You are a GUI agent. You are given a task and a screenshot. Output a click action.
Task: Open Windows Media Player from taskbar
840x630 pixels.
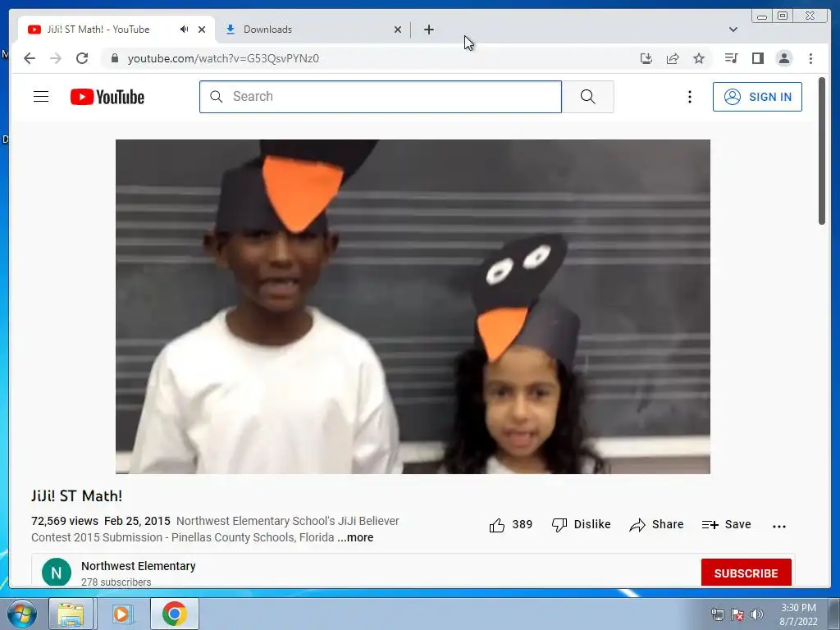(121, 614)
